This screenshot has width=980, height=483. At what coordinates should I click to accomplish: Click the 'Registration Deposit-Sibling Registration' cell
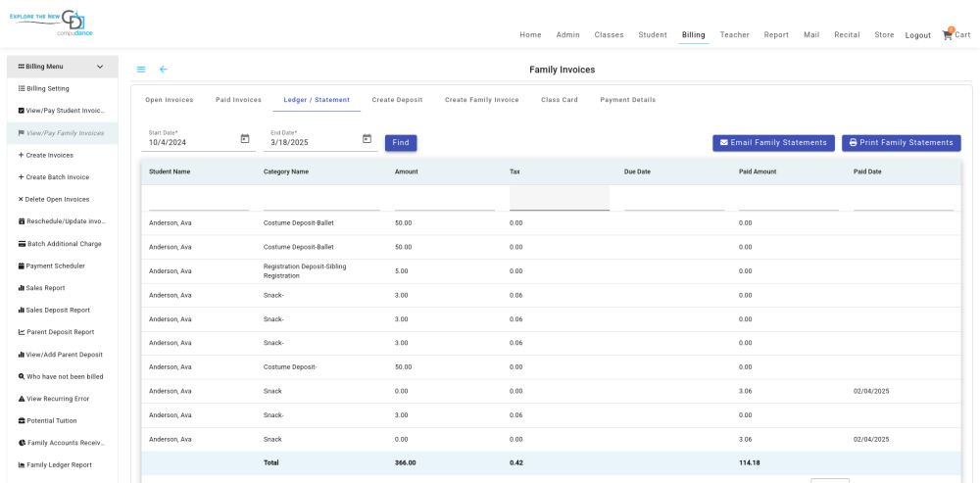pyautogui.click(x=305, y=270)
